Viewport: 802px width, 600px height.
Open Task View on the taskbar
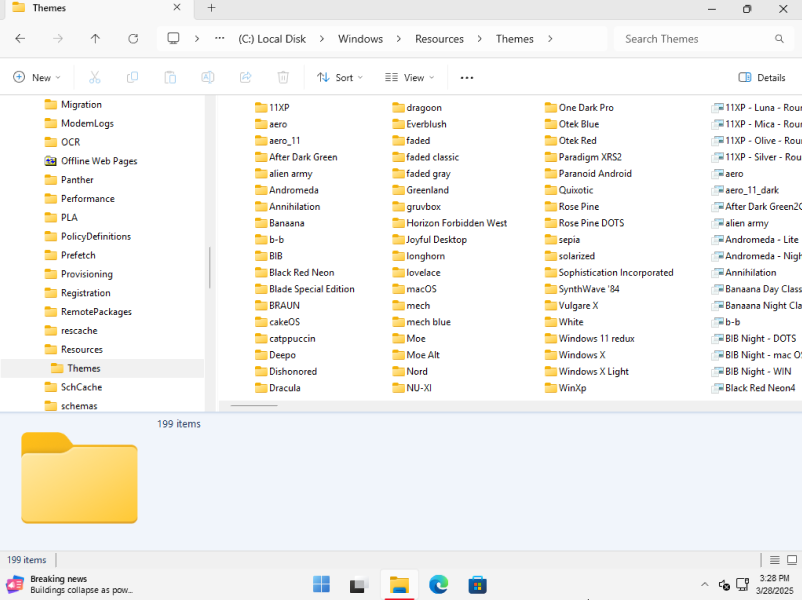pyautogui.click(x=359, y=584)
